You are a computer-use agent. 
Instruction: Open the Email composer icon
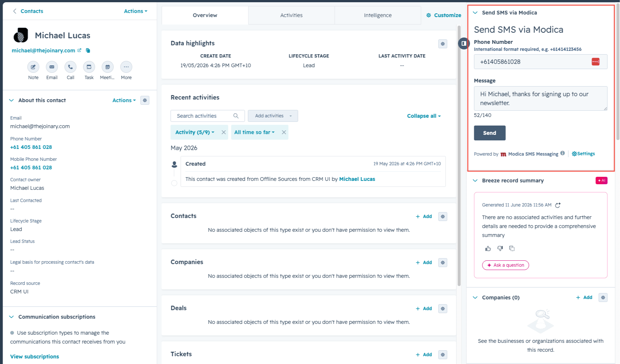click(52, 67)
